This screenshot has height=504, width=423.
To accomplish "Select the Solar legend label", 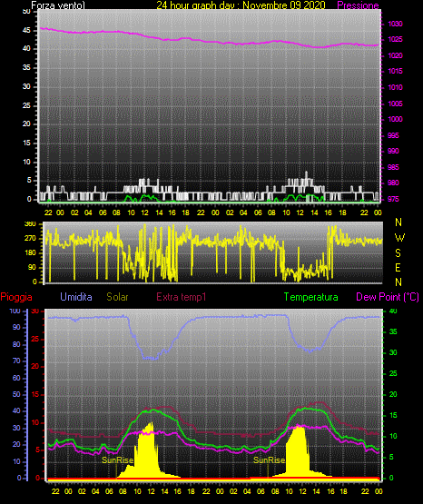I will click(x=117, y=297).
